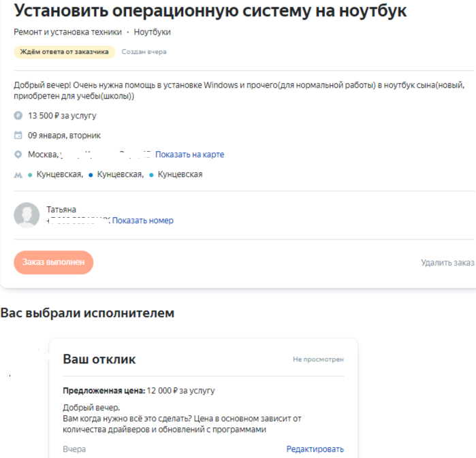Click the "Создан вчера" timestamp
476x458 pixels.
pos(144,52)
